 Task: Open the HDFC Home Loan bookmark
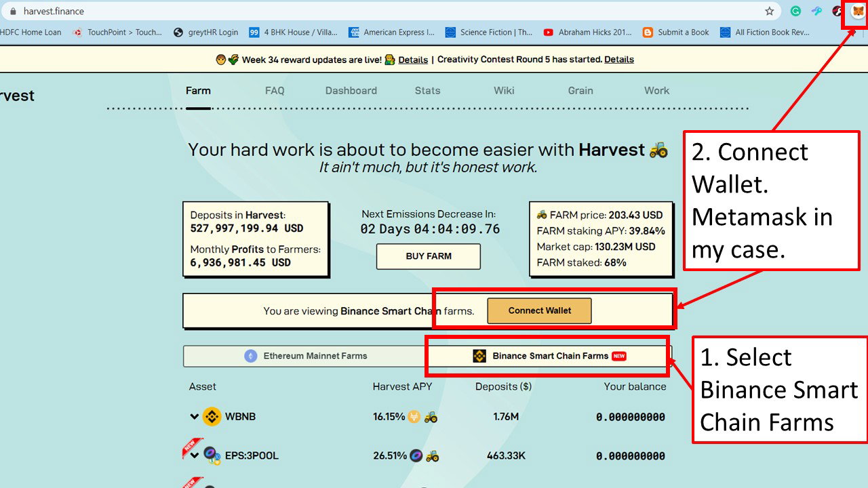31,32
